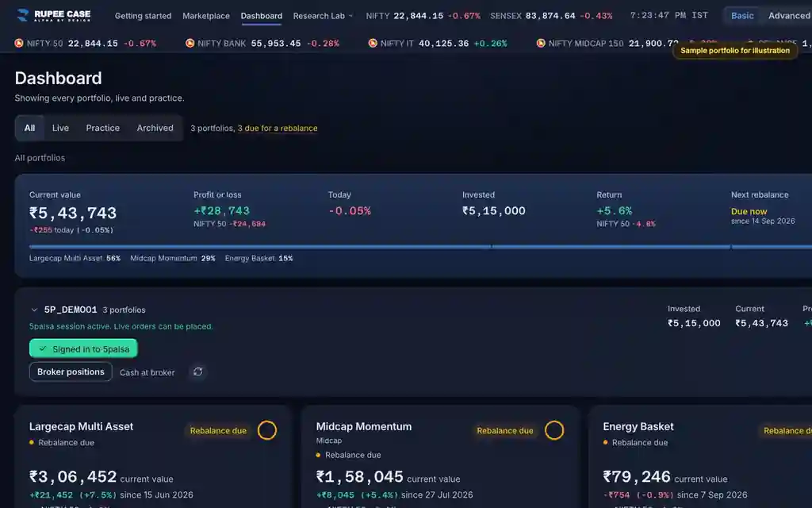Click the Largecap Multi Asset 56% legend
This screenshot has width=812, height=508.
(75, 258)
